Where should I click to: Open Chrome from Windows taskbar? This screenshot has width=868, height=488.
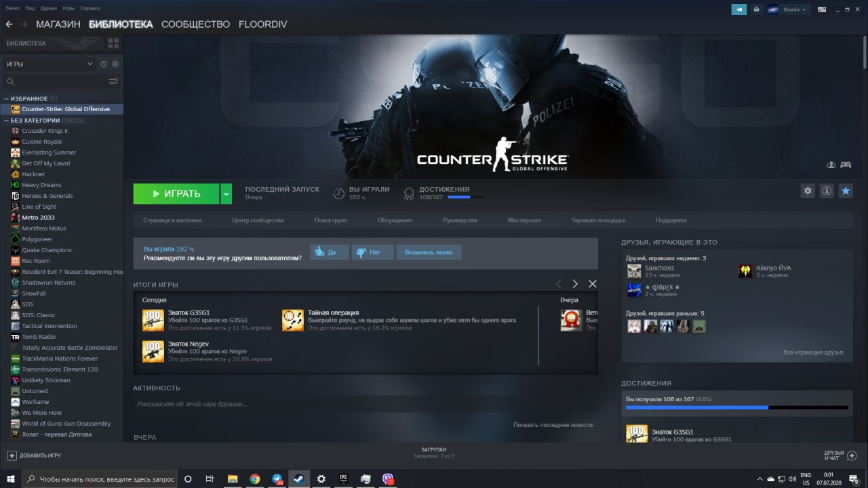click(254, 479)
